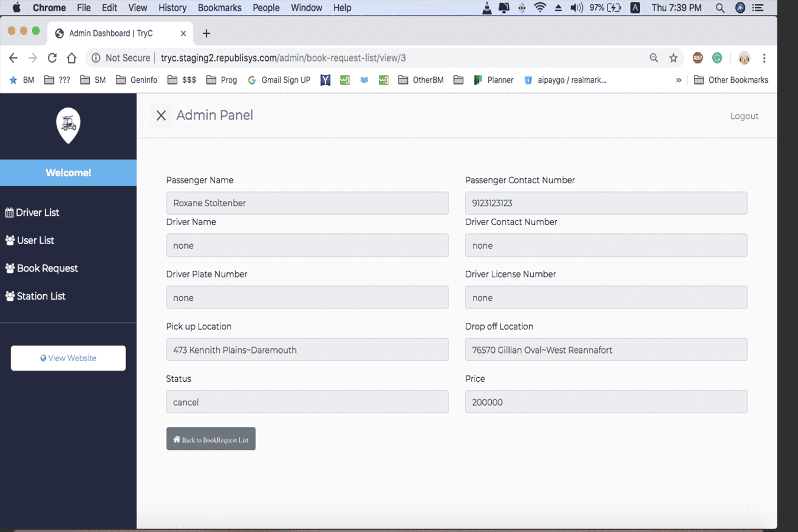Click the browser forward arrow
This screenshot has height=532, width=798.
pos(33,58)
